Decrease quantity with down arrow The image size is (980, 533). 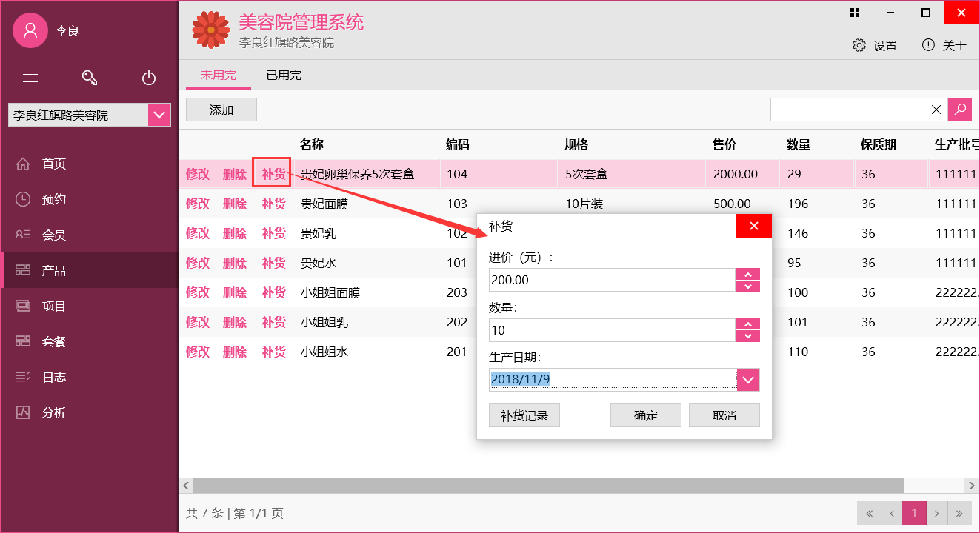click(x=748, y=336)
